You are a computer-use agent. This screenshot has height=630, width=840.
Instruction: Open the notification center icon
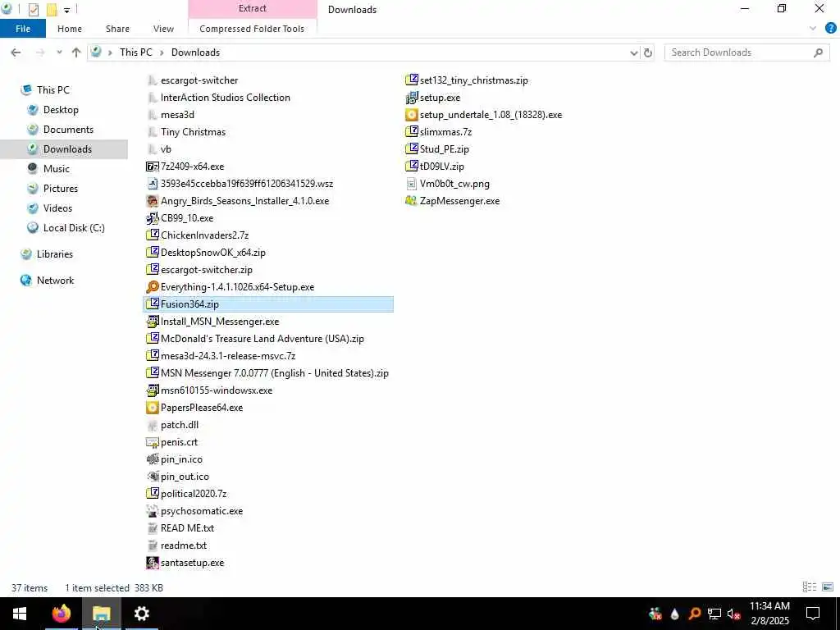click(813, 614)
